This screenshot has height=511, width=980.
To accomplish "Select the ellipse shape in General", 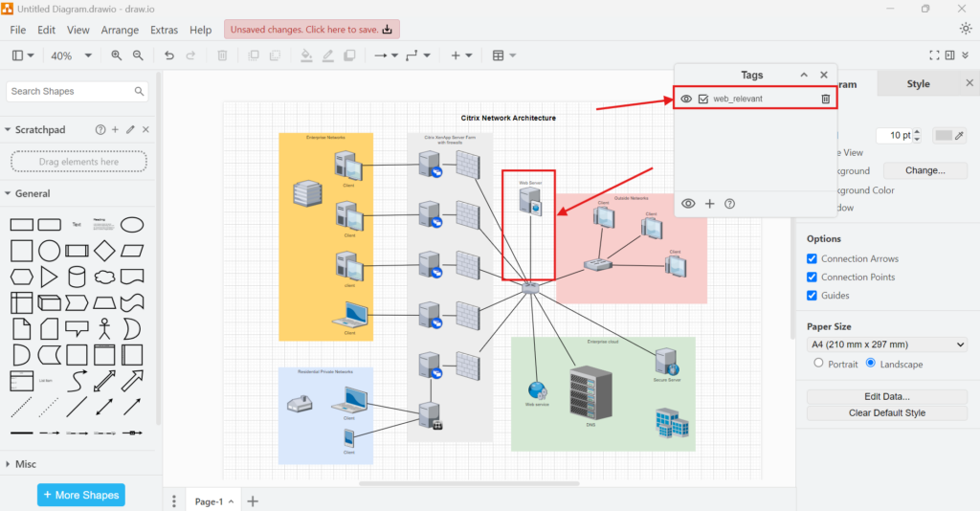I will (x=132, y=224).
